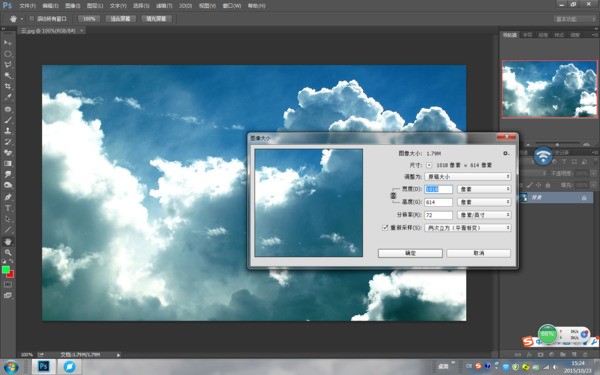Toggle lock position in Layers panel
600x375 pixels.
(x=538, y=185)
